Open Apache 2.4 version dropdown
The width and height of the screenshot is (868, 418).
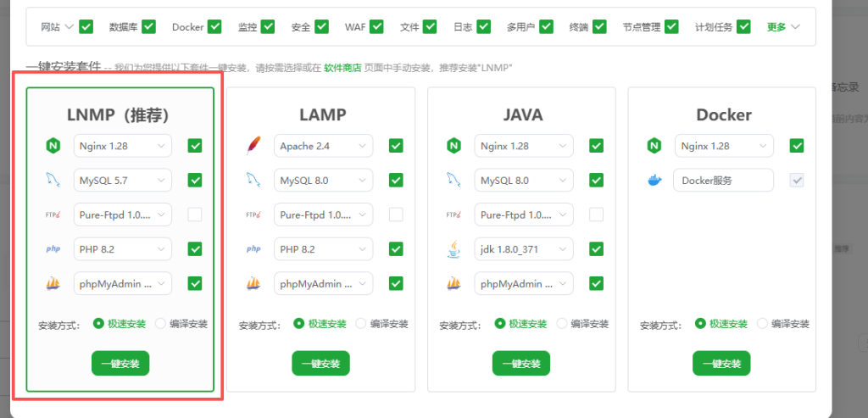pos(323,146)
